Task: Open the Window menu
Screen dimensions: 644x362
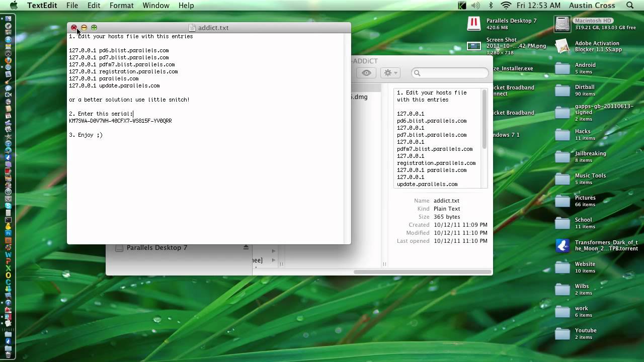Action: [156, 6]
